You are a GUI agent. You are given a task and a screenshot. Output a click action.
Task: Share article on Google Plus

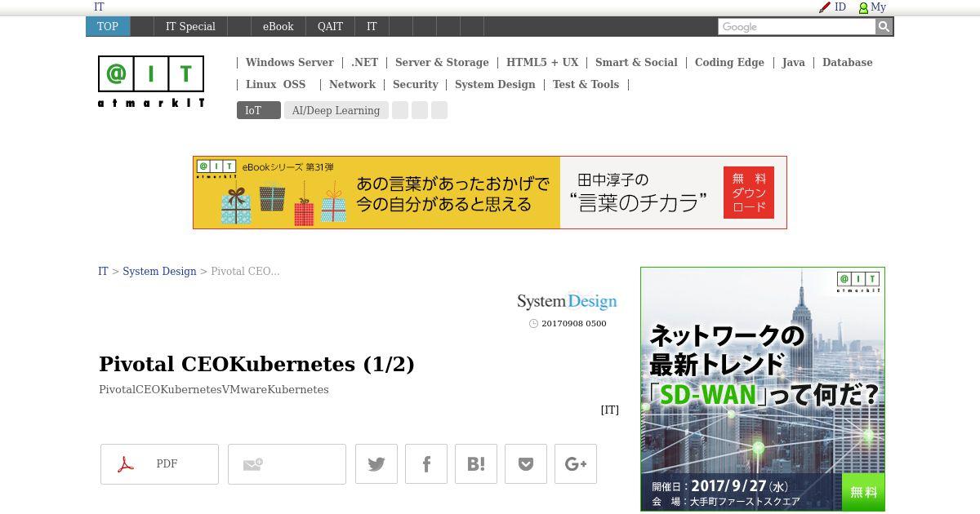tap(576, 464)
